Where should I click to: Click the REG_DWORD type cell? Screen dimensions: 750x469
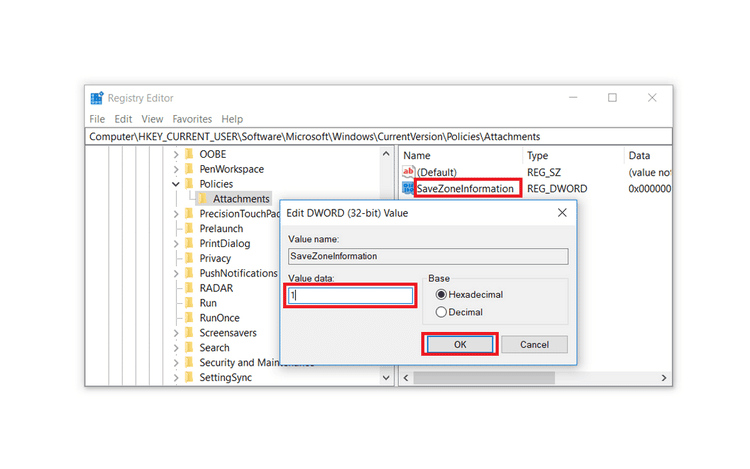[557, 189]
